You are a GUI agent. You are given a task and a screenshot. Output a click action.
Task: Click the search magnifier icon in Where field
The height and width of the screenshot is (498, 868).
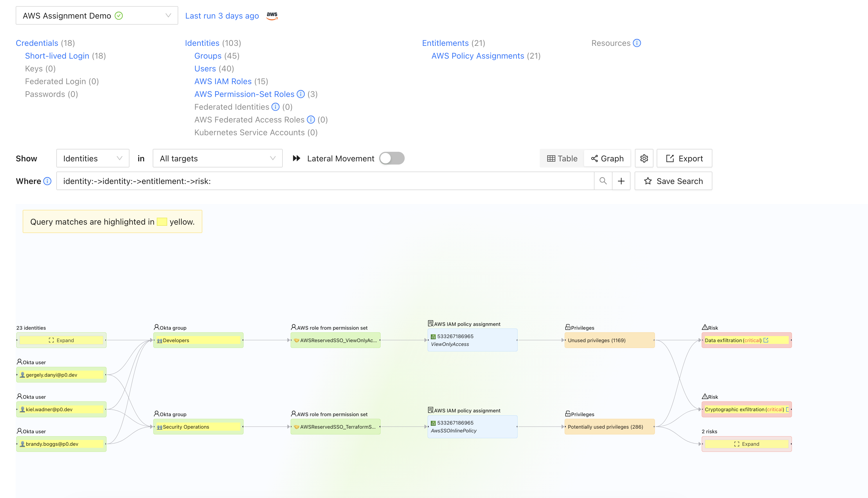coord(603,181)
